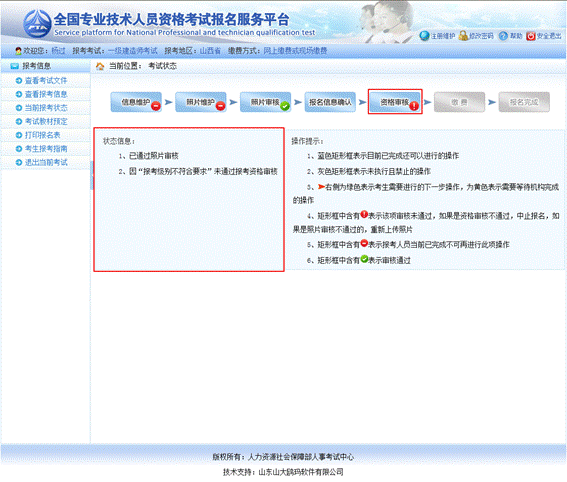Click the status line about 报考级别不符合要求

(x=203, y=171)
